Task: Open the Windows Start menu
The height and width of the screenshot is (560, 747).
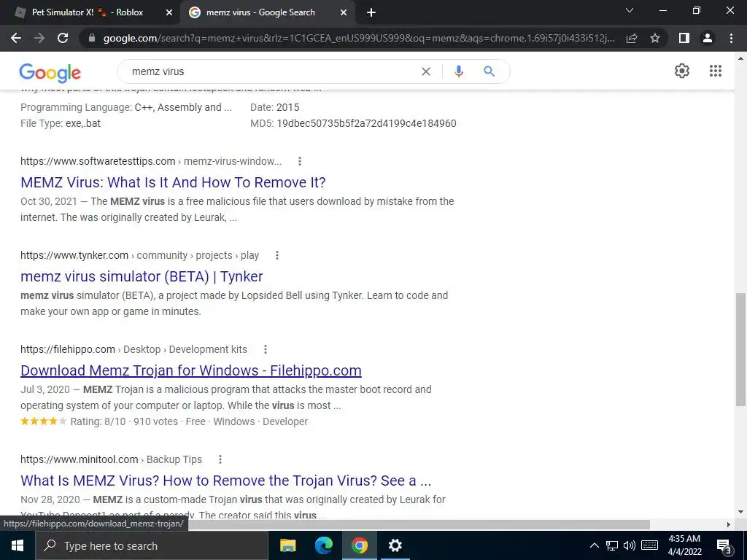Action: 18,545
